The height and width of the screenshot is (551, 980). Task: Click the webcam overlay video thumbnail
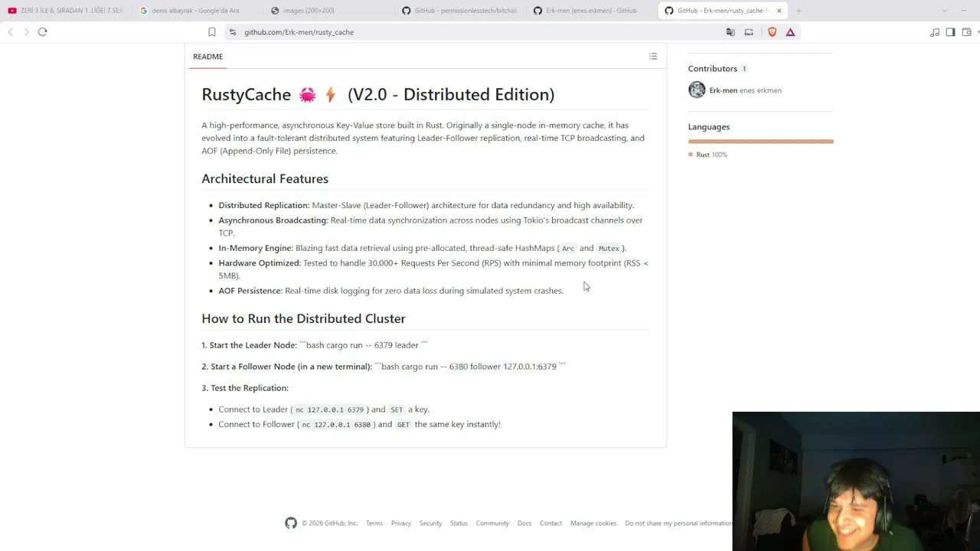click(856, 481)
